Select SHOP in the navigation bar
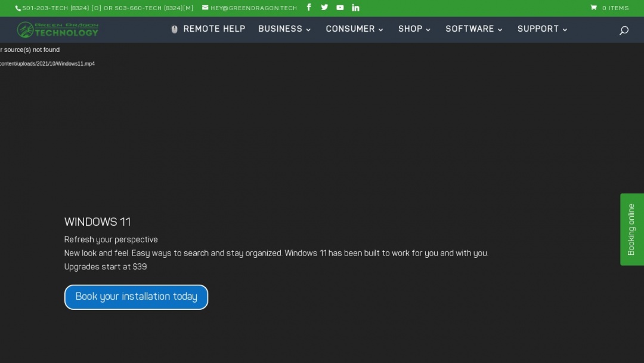 click(x=410, y=29)
